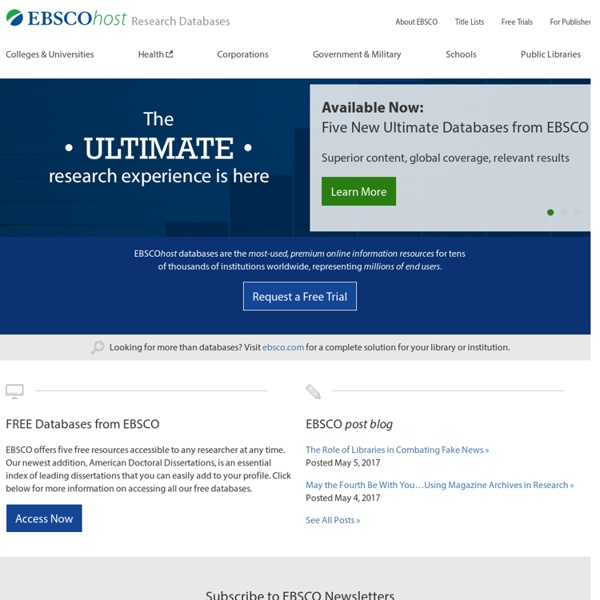Screen dimensions: 600x600
Task: Click the Access Now button
Action: click(44, 518)
